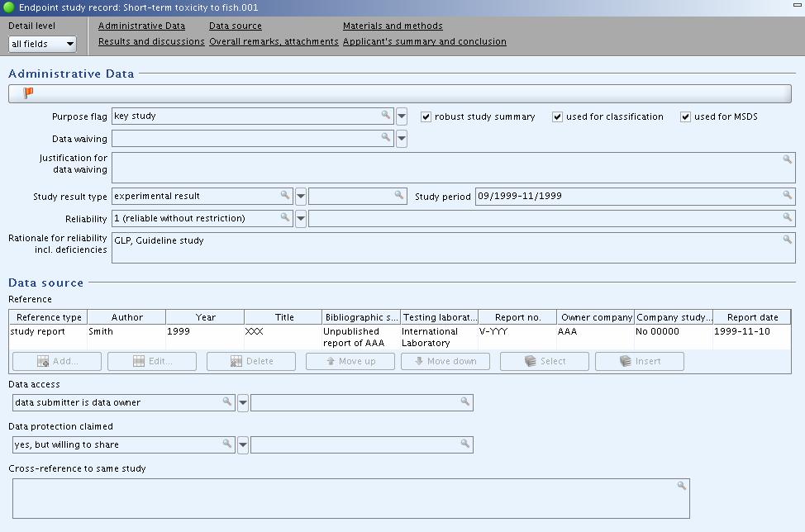Open the Data waiving dropdown arrow
Image resolution: width=805 pixels, height=532 pixels.
click(402, 139)
